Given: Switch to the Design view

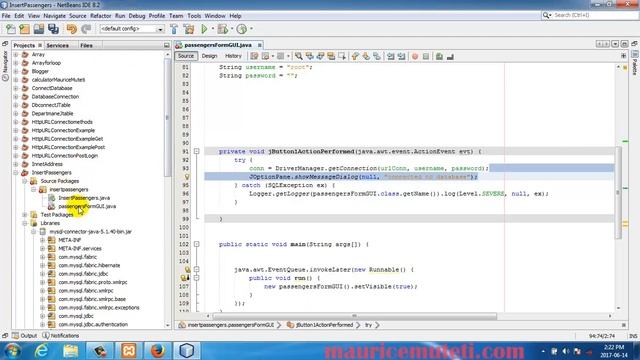Looking at the screenshot, I should pyautogui.click(x=209, y=56).
